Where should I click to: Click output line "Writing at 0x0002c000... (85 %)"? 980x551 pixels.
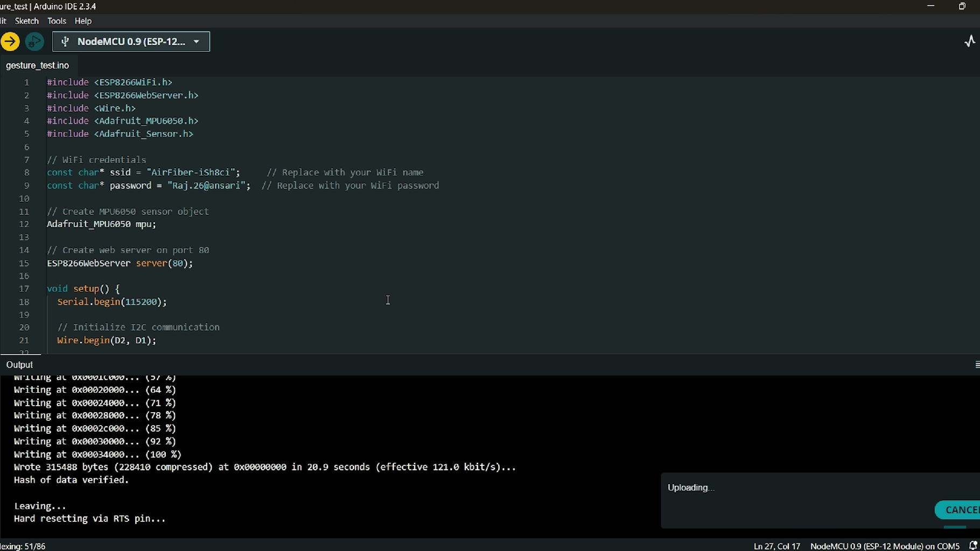[95, 428]
